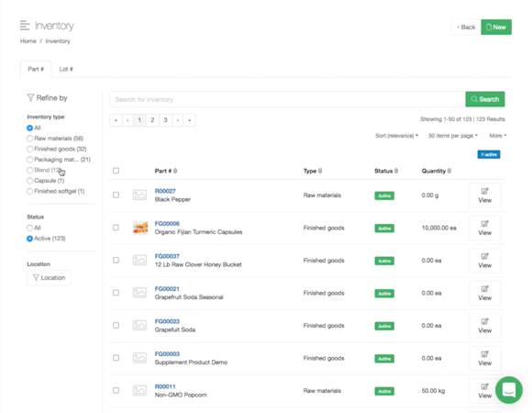Screen dimensions: 532x413
Task: Click the Search for inventory field
Action: [287, 99]
